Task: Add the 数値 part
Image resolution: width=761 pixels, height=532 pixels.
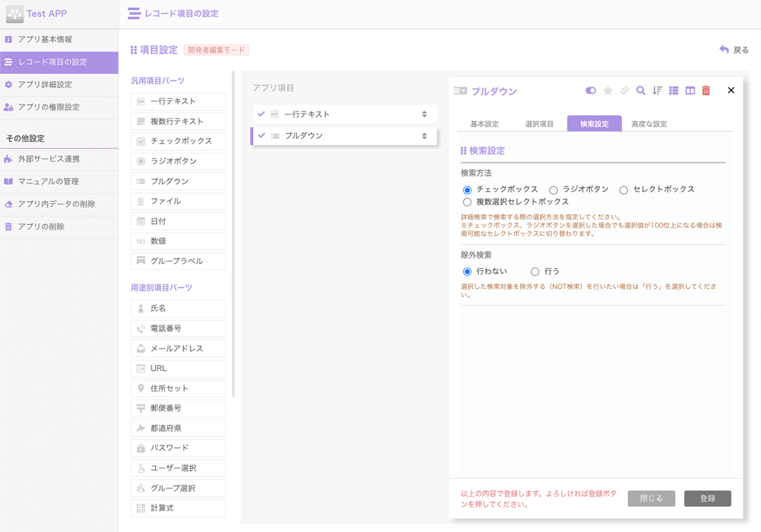Action: point(178,241)
